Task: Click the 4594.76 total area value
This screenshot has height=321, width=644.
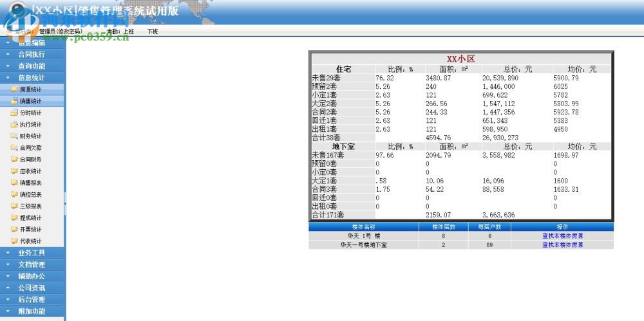Action: point(439,138)
